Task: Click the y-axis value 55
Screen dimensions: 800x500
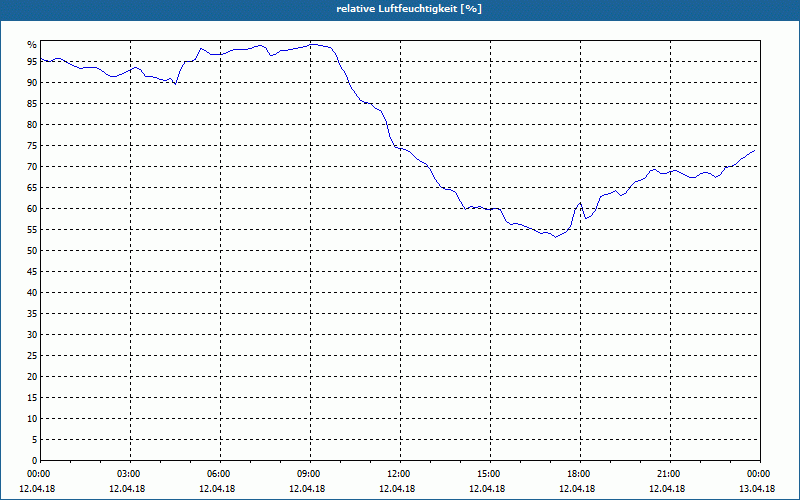Action: (32, 230)
